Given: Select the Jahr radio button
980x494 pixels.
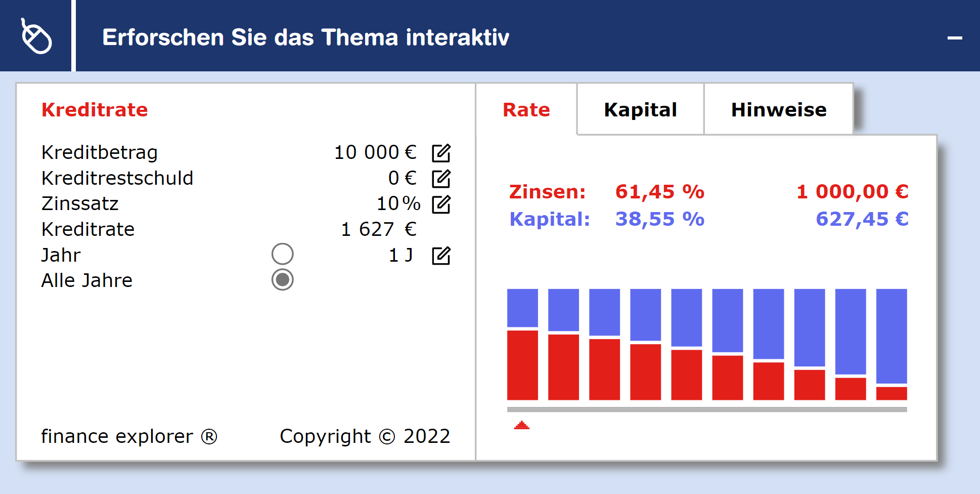Looking at the screenshot, I should [x=283, y=254].
